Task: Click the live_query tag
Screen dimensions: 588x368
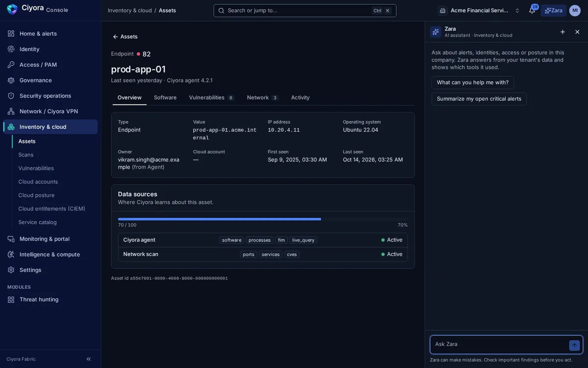Action: [303, 240]
